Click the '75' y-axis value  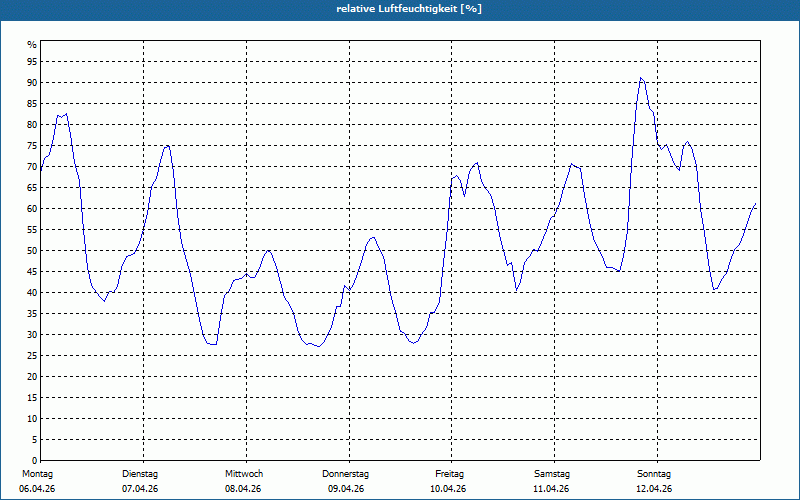coord(32,146)
